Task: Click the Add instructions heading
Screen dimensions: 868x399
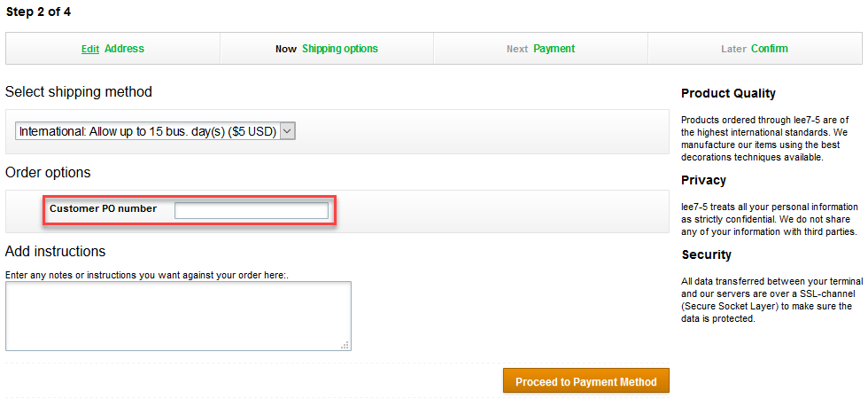Action: click(55, 251)
